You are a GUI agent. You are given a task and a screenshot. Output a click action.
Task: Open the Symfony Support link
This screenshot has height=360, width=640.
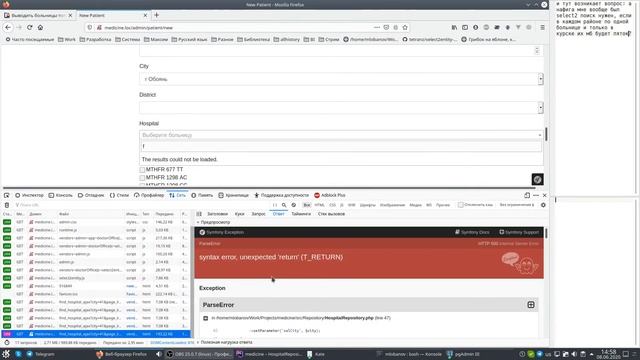519,232
